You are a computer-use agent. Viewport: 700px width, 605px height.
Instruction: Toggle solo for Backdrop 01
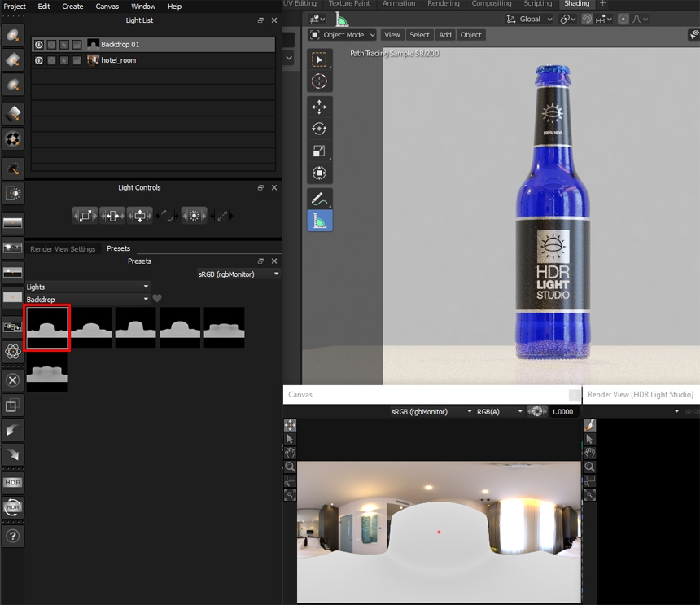(52, 45)
